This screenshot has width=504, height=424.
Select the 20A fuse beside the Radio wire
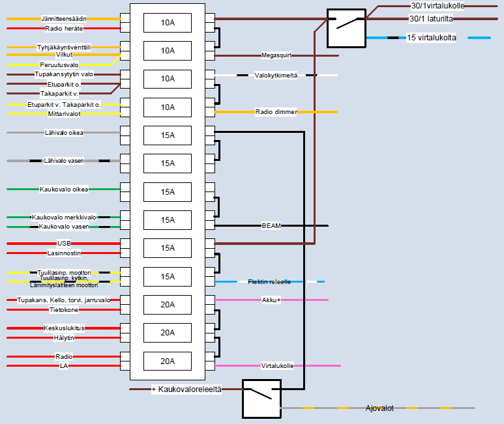pos(168,361)
